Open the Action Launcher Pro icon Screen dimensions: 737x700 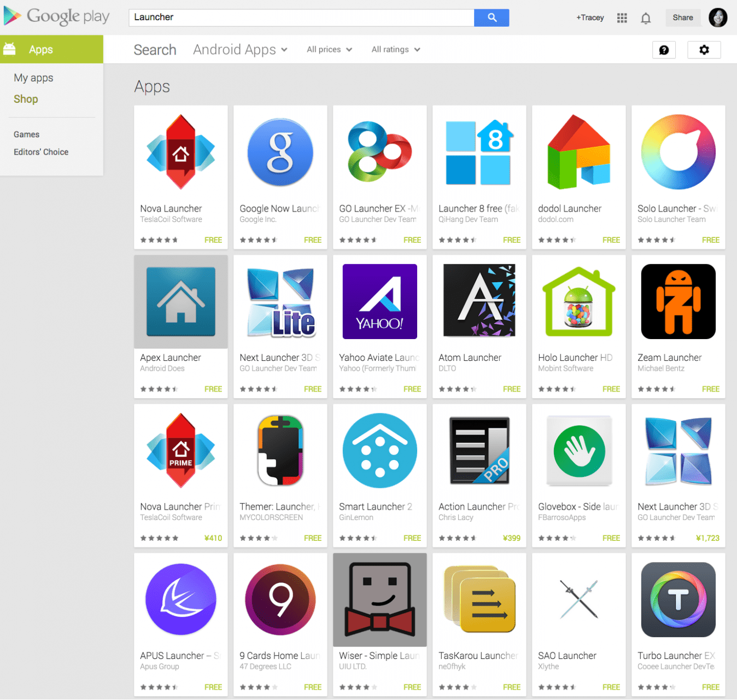pos(479,451)
